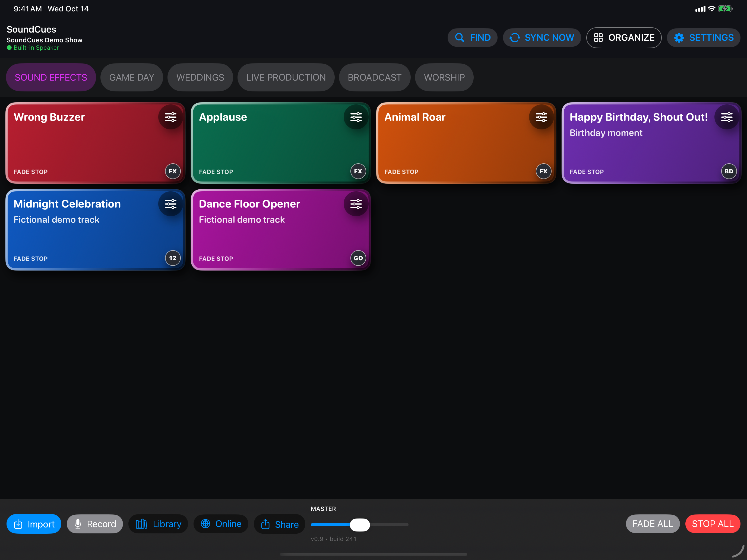Click the Built-in Speaker output status
Screen dimensions: 747x560
(33, 47)
